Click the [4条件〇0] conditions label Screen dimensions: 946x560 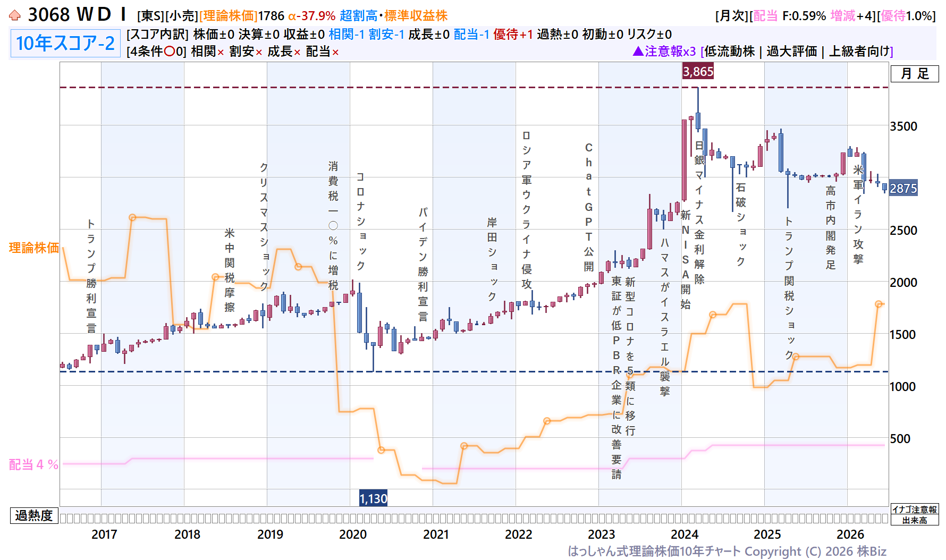[x=156, y=52]
